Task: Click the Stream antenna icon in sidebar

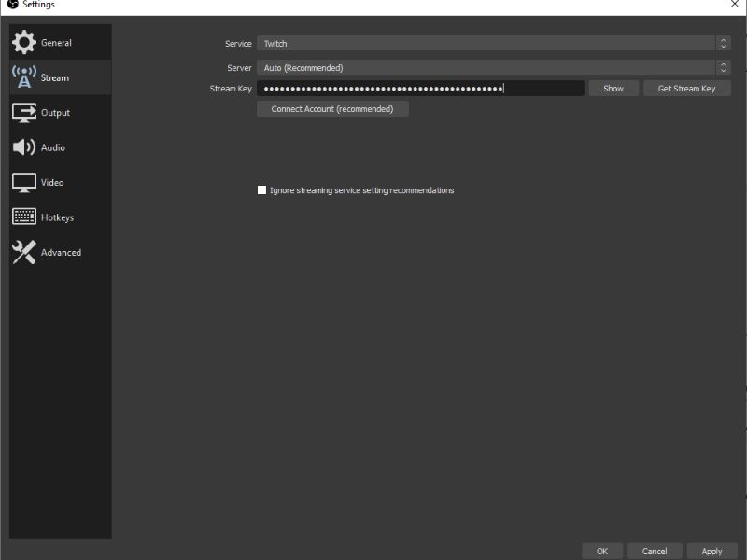Action: point(24,77)
